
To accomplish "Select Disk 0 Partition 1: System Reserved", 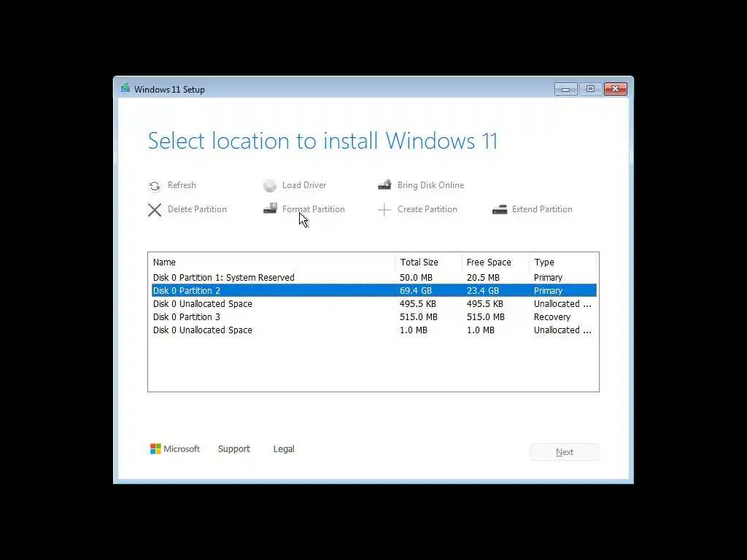I will tap(374, 277).
